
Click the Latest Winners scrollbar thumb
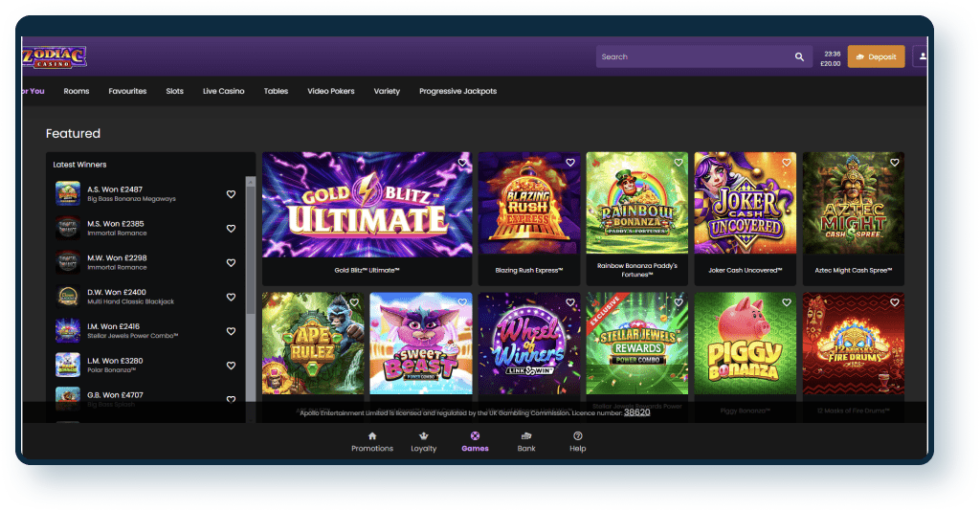251,250
